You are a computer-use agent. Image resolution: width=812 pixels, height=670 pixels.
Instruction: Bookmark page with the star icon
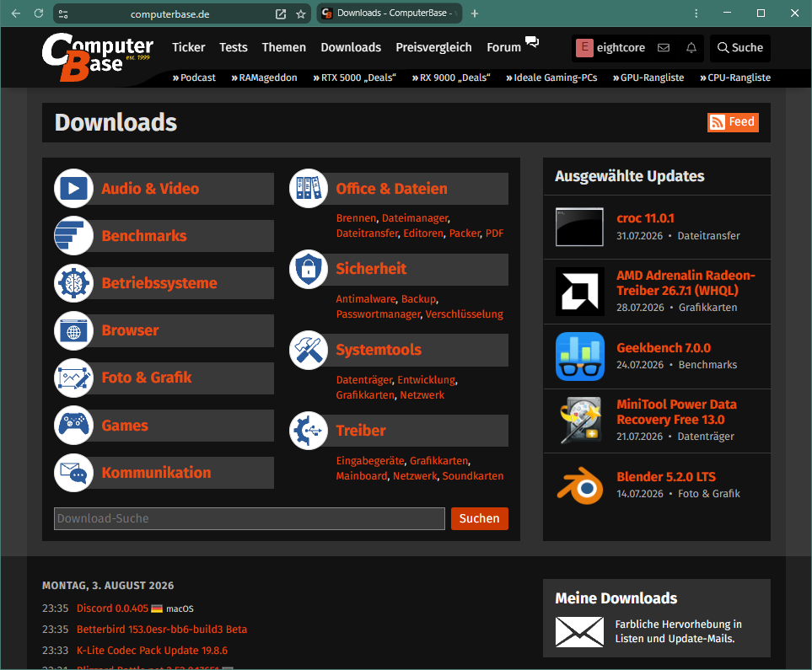pos(301,14)
